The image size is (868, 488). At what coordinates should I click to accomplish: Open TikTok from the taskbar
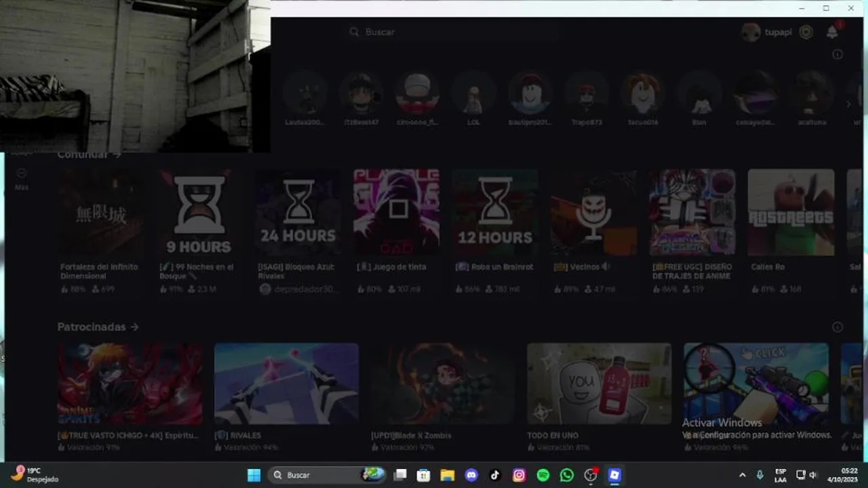(x=495, y=475)
